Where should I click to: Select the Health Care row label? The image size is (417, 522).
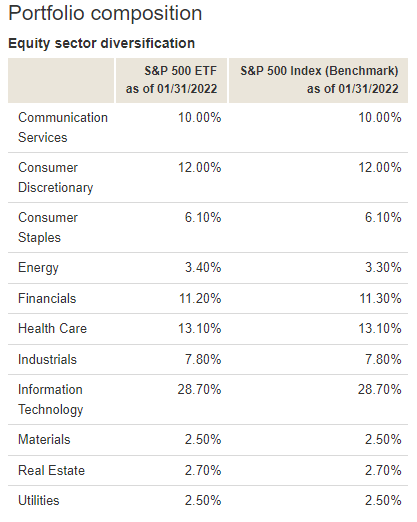tap(52, 328)
